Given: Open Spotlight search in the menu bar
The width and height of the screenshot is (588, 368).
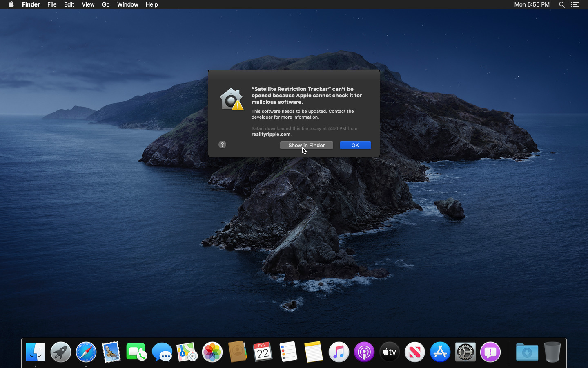Looking at the screenshot, I should [x=562, y=4].
